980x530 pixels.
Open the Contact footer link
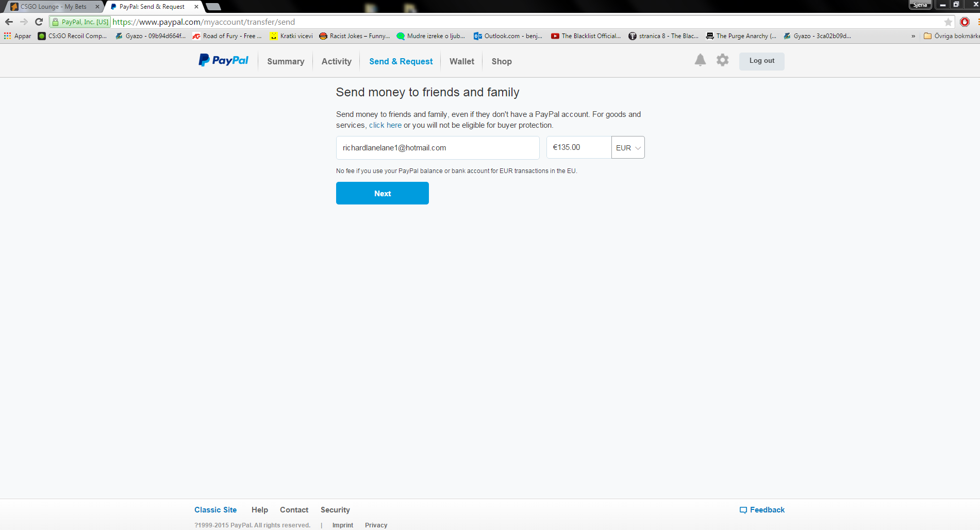[294, 510]
